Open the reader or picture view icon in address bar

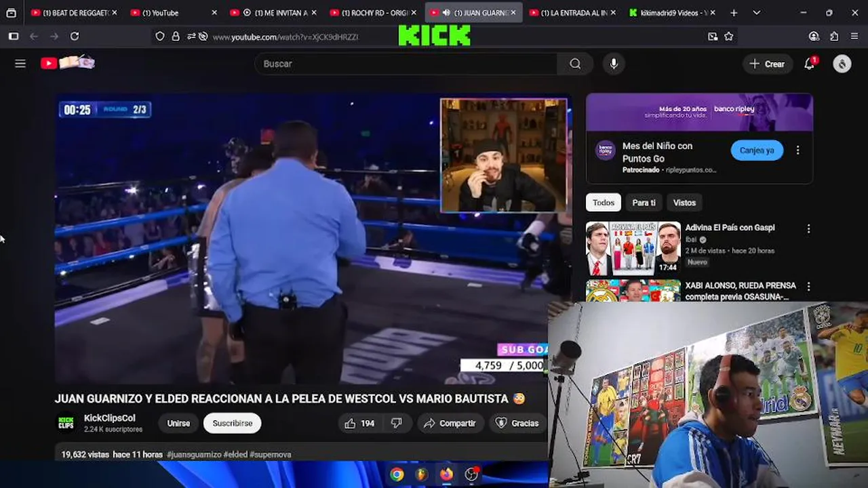(713, 37)
